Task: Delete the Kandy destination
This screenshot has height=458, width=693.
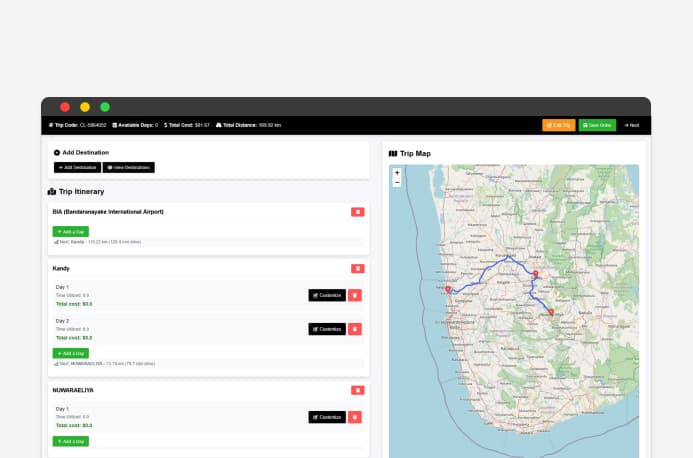Action: tap(357, 268)
